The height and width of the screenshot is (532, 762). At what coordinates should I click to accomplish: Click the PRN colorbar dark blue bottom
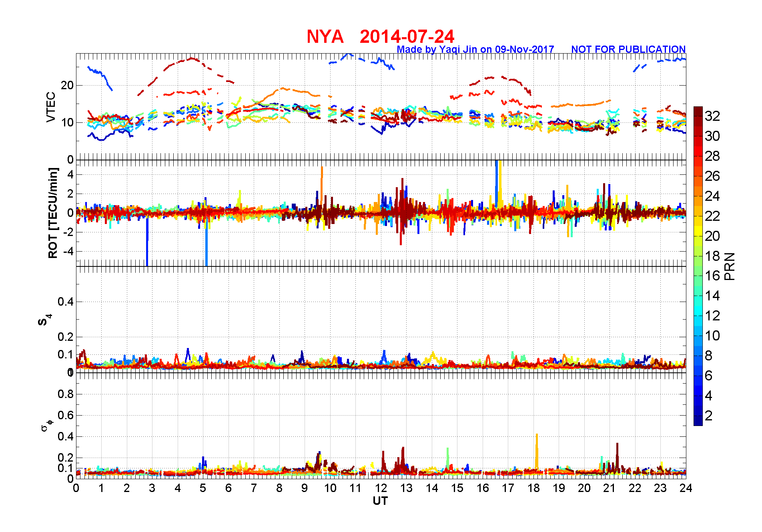[x=698, y=421]
